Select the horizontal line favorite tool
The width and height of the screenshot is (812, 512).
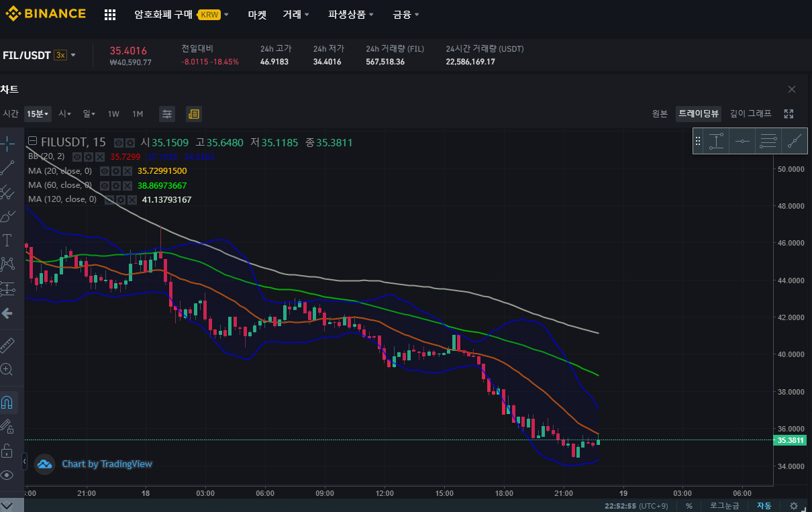(742, 141)
